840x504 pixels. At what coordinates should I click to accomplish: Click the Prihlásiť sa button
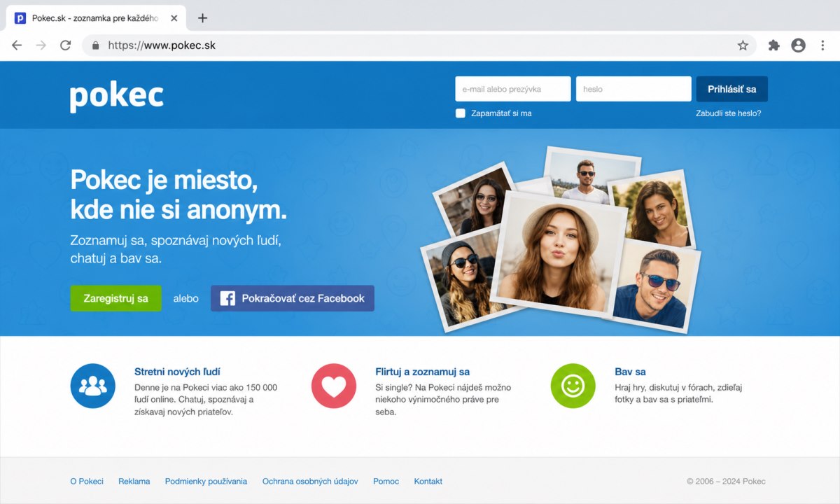[731, 90]
